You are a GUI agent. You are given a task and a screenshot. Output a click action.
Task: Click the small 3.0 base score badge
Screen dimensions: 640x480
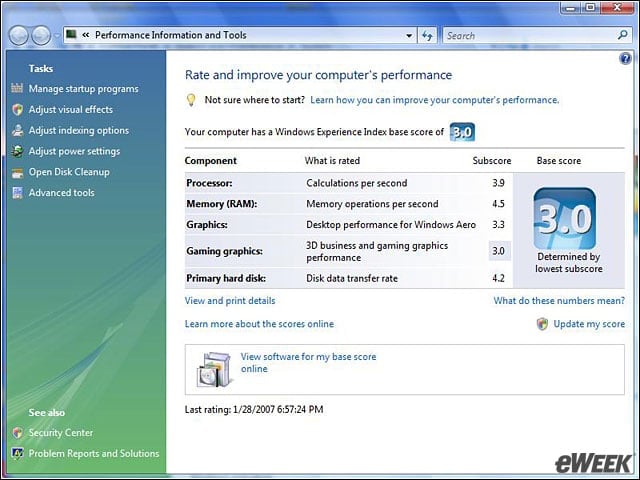pos(462,132)
